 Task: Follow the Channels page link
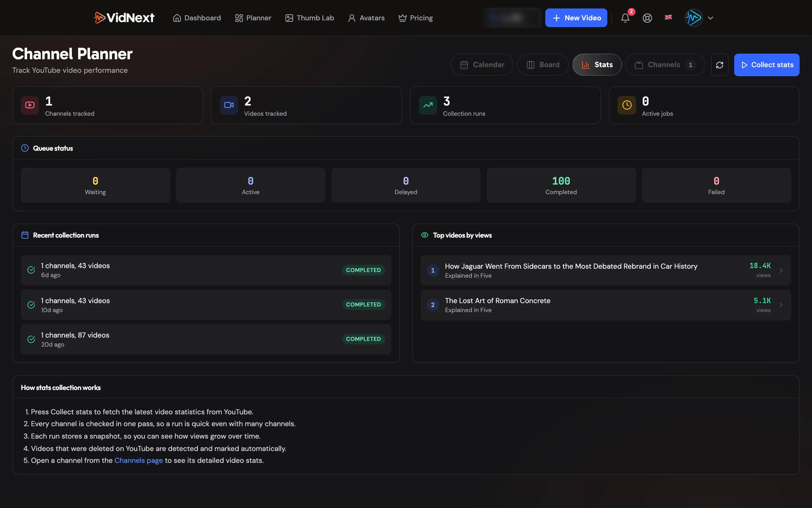pyautogui.click(x=139, y=460)
